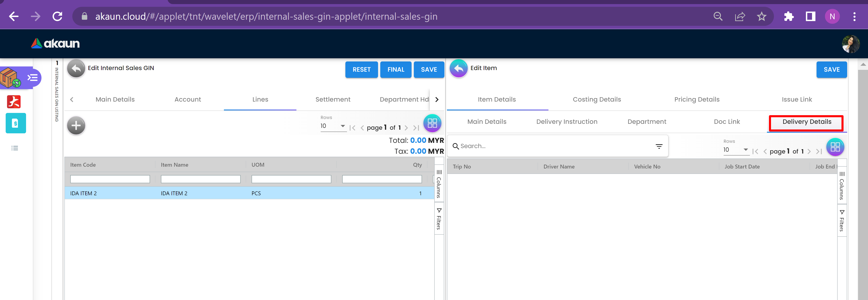Click the sidebar list view icon
Viewport: 868px width, 300px height.
15,148
